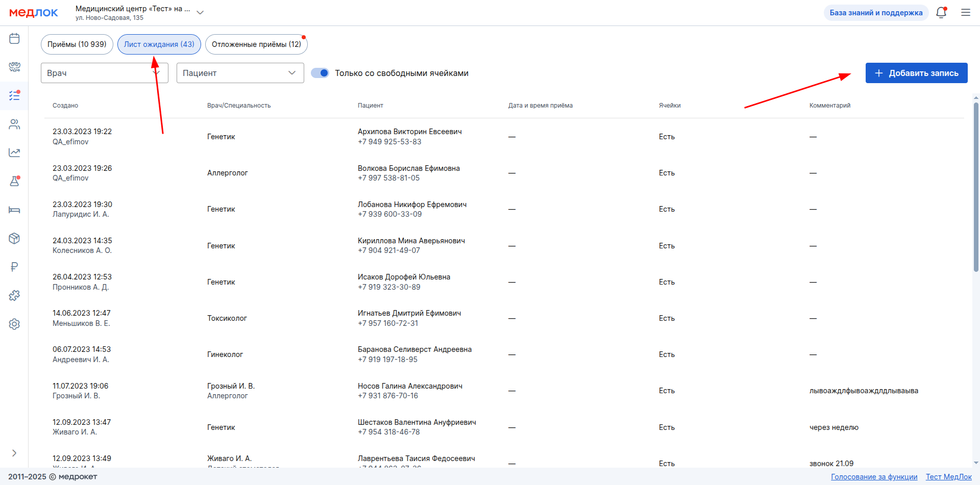
Task: Open the ruble finance sidebar icon
Action: pos(14,267)
